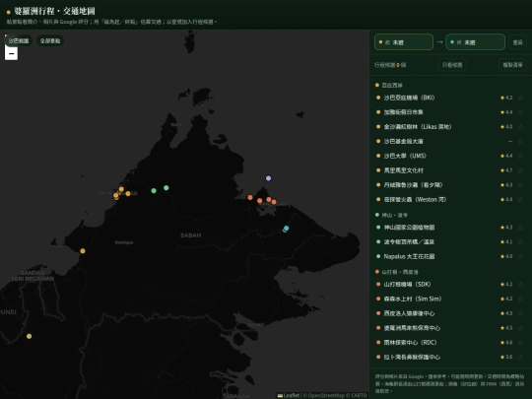This screenshot has height=399, width=532.
Task: Star the 馬里馬里文化村 row rated 4.7
Action: click(520, 170)
